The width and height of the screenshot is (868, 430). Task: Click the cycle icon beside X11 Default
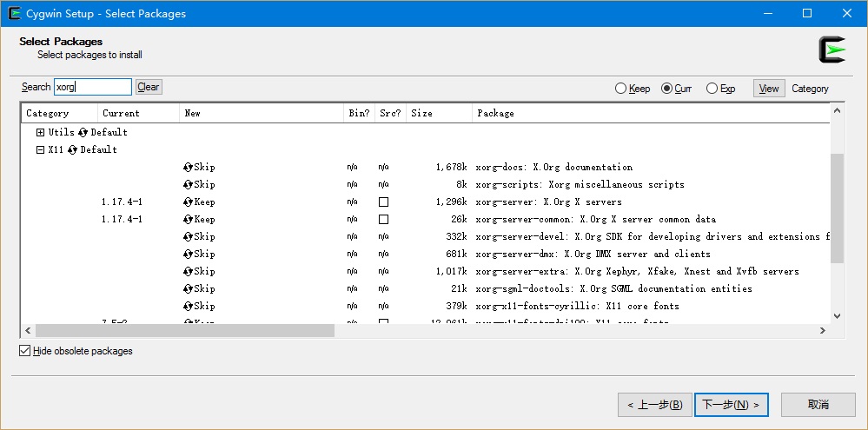(x=72, y=149)
